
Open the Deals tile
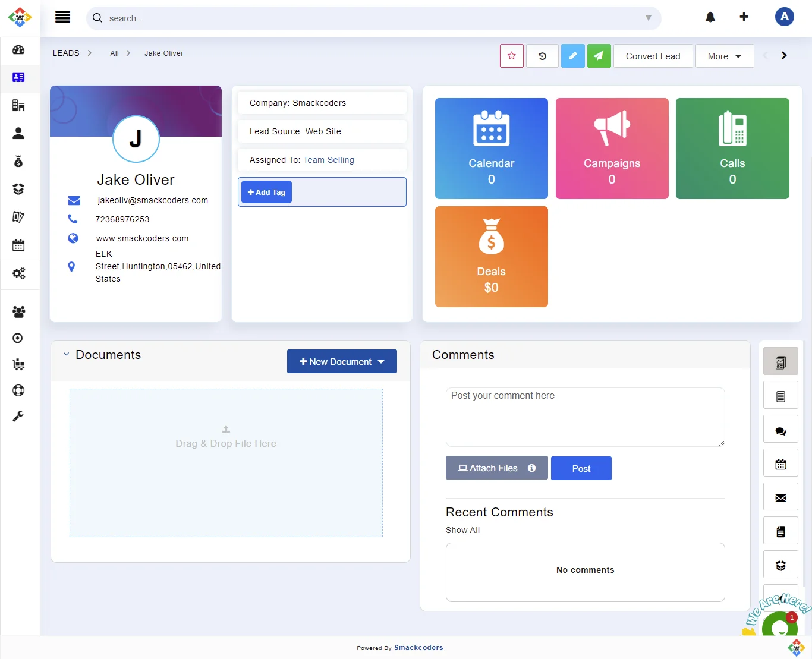click(491, 257)
